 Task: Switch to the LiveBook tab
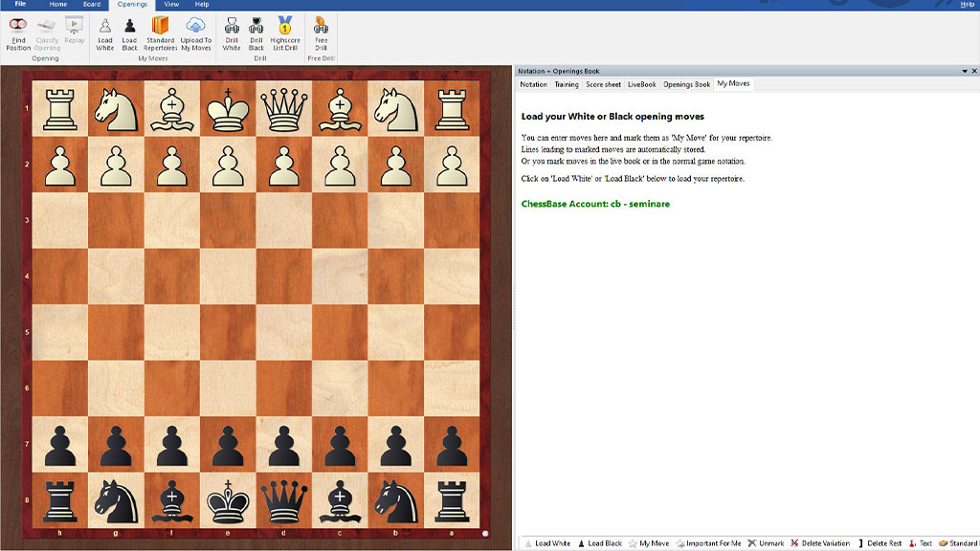(641, 84)
